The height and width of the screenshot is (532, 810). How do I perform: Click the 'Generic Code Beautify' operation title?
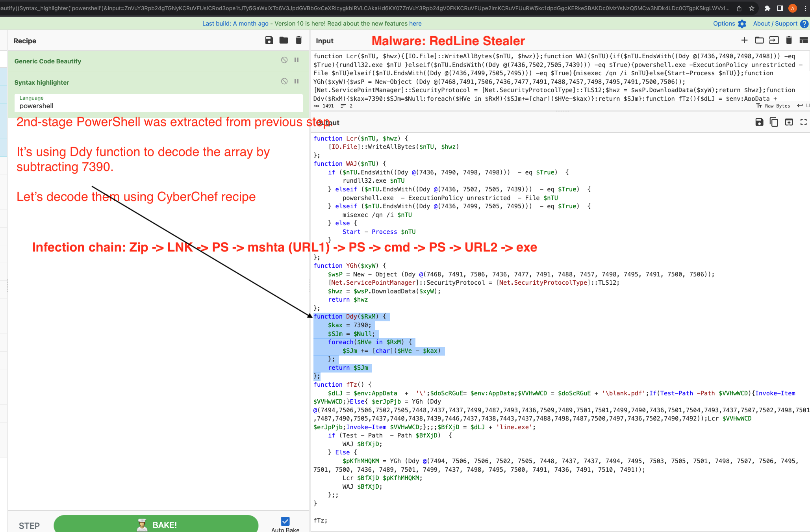click(48, 61)
